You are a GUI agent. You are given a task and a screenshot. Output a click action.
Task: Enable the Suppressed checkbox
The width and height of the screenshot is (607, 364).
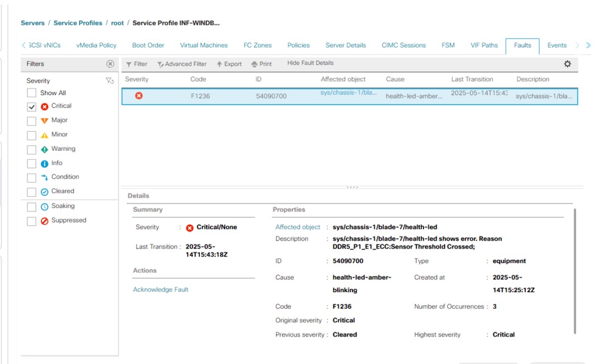pyautogui.click(x=32, y=221)
